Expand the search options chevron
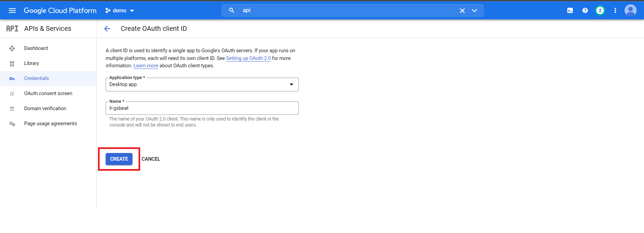Screen dimensions: 644x233 click(x=474, y=11)
